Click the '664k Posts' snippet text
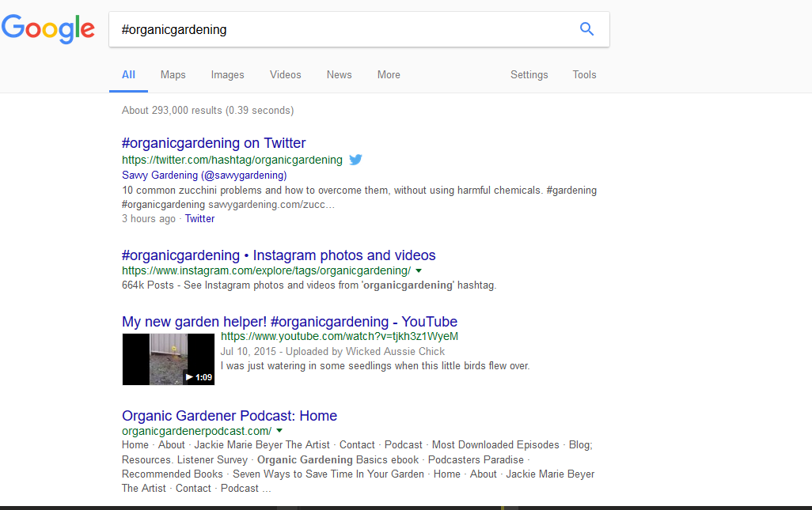 309,285
